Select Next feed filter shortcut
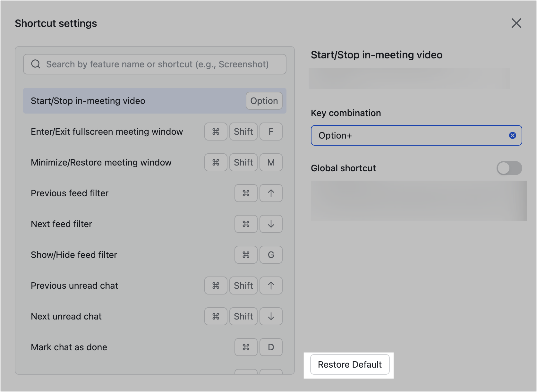The height and width of the screenshot is (392, 537). tap(155, 224)
